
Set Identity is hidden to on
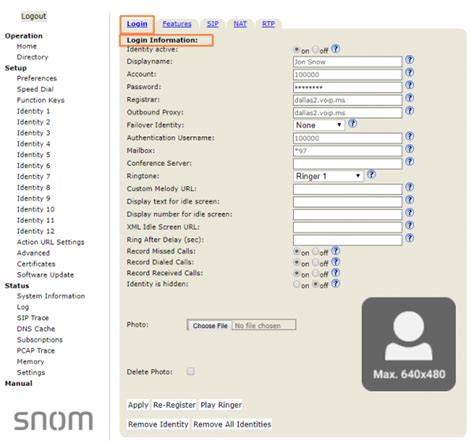click(296, 285)
